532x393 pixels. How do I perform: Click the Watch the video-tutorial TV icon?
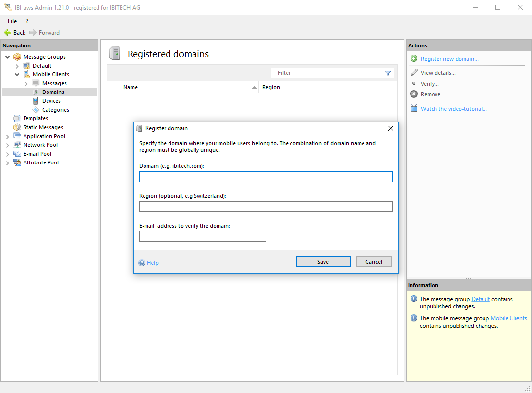pos(414,109)
